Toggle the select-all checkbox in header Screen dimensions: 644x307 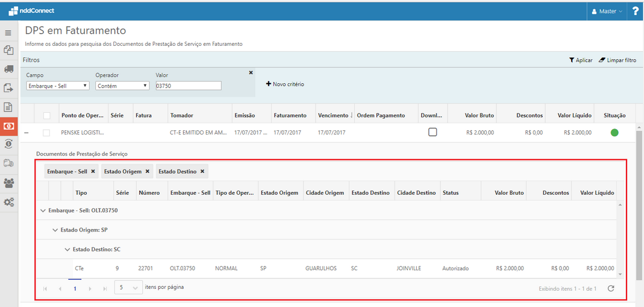47,115
